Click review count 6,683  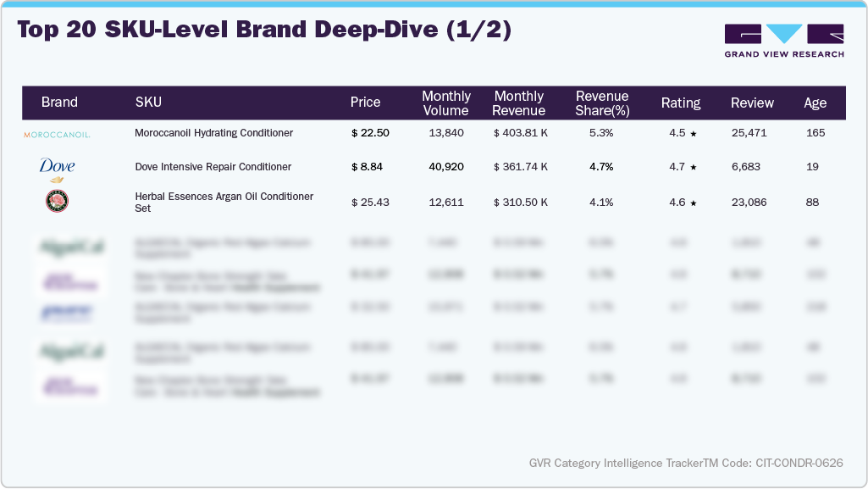746,167
